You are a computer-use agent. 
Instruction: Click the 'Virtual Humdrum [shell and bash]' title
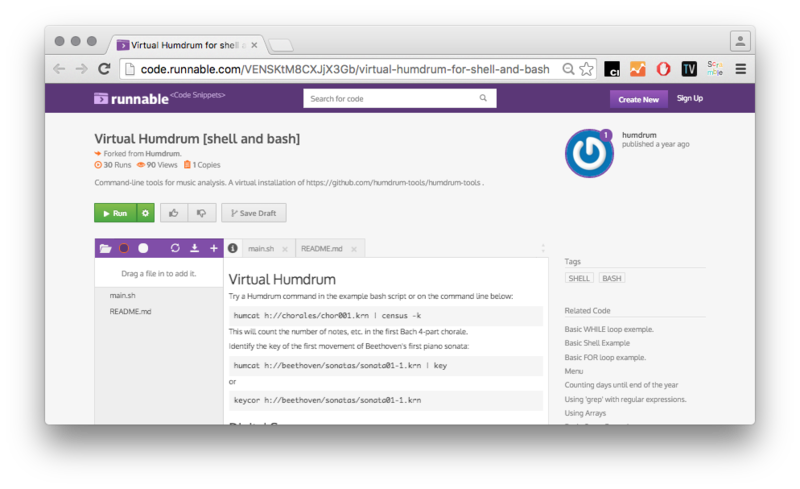(197, 139)
